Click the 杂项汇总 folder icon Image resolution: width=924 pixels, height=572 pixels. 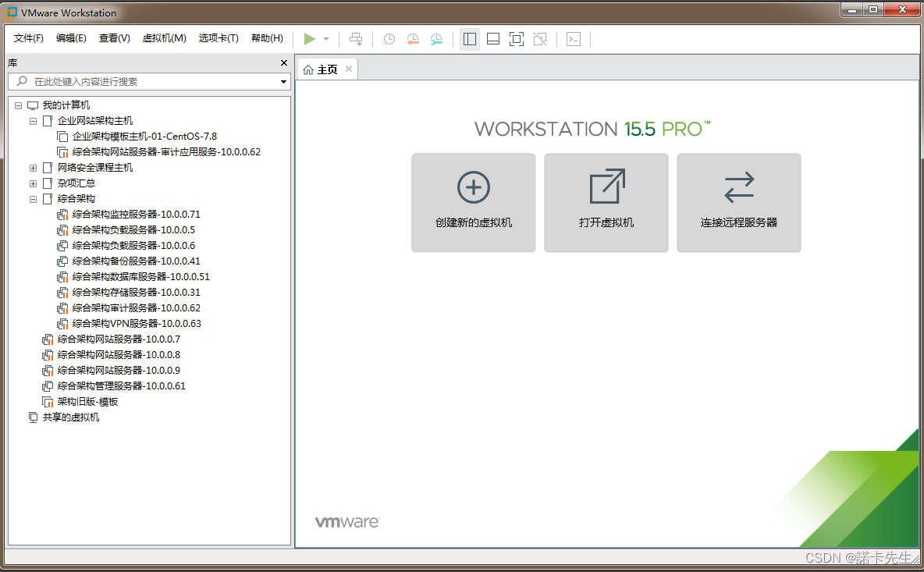pos(48,184)
